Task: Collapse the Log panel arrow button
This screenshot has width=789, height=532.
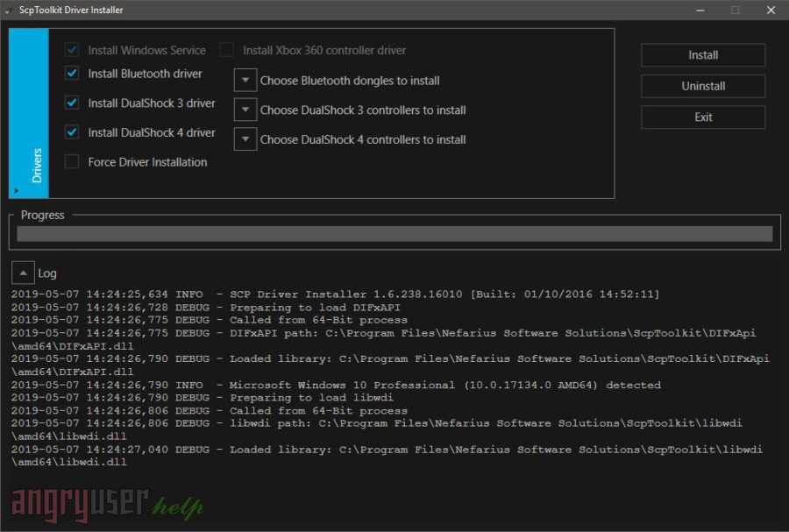Action: [x=23, y=273]
